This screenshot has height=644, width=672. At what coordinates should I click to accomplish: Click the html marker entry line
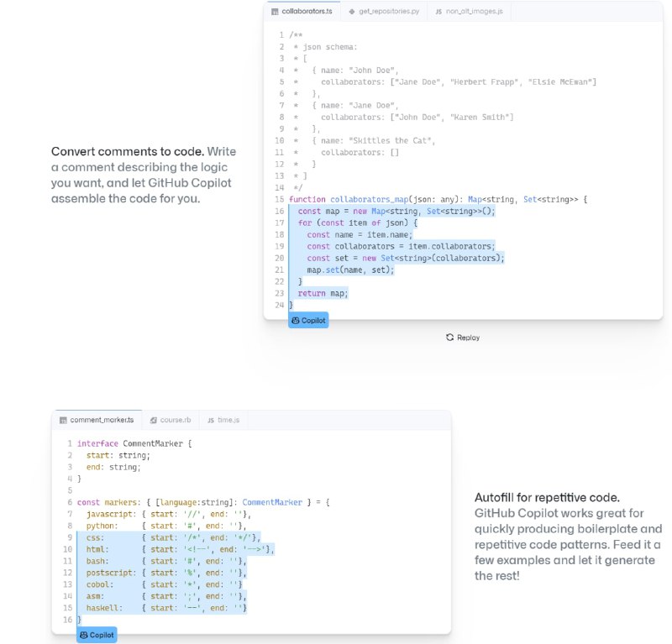coord(180,549)
